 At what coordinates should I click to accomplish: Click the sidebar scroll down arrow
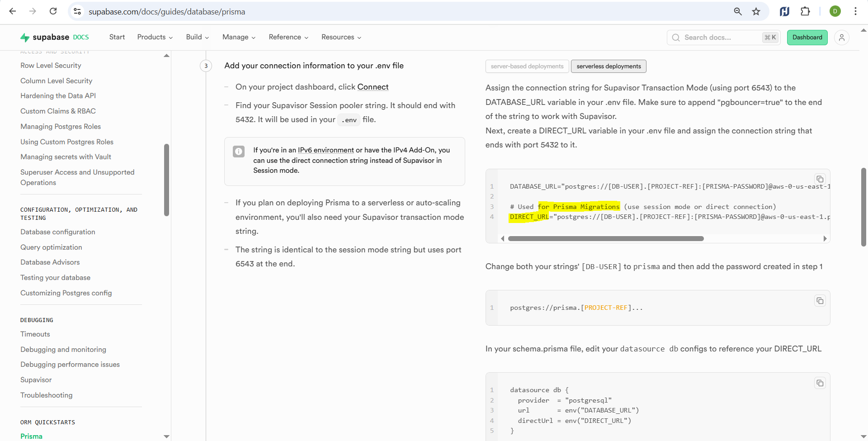pos(166,436)
